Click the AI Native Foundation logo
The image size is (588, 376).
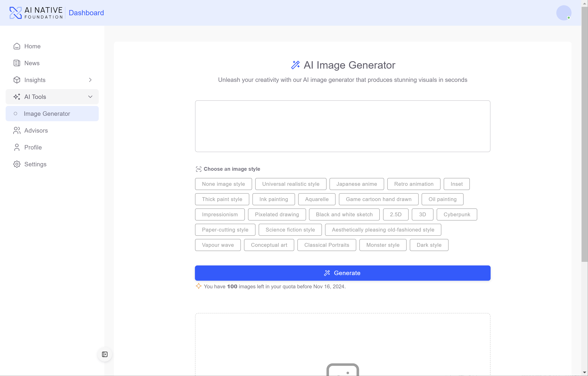36,13
